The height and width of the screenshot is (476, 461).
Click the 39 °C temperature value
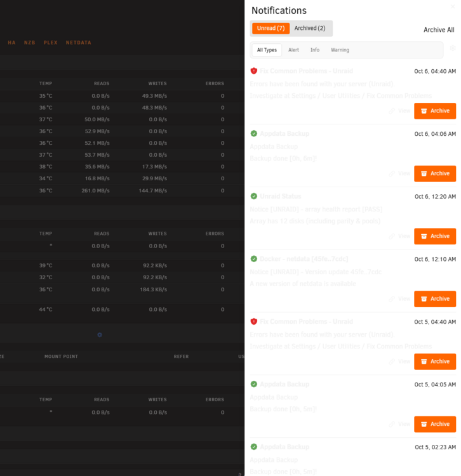(x=46, y=266)
